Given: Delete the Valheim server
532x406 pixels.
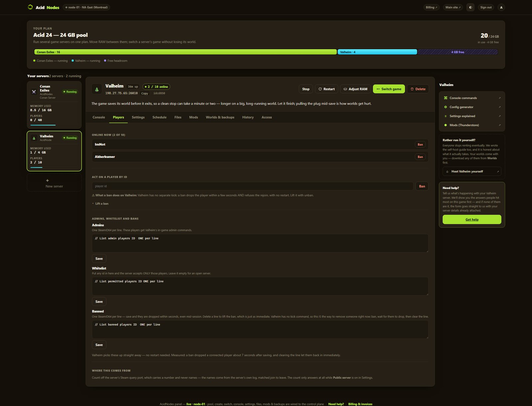Looking at the screenshot, I should [x=418, y=89].
